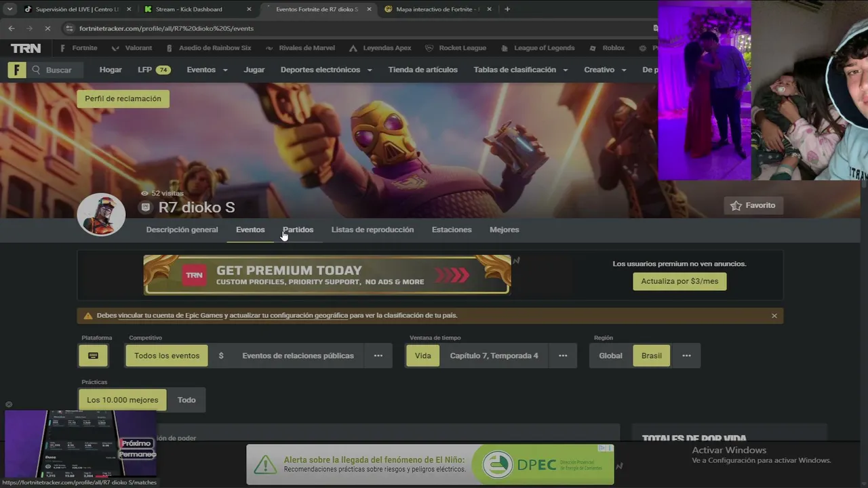Click the Buscar search field
The width and height of the screenshot is (868, 488).
57,70
